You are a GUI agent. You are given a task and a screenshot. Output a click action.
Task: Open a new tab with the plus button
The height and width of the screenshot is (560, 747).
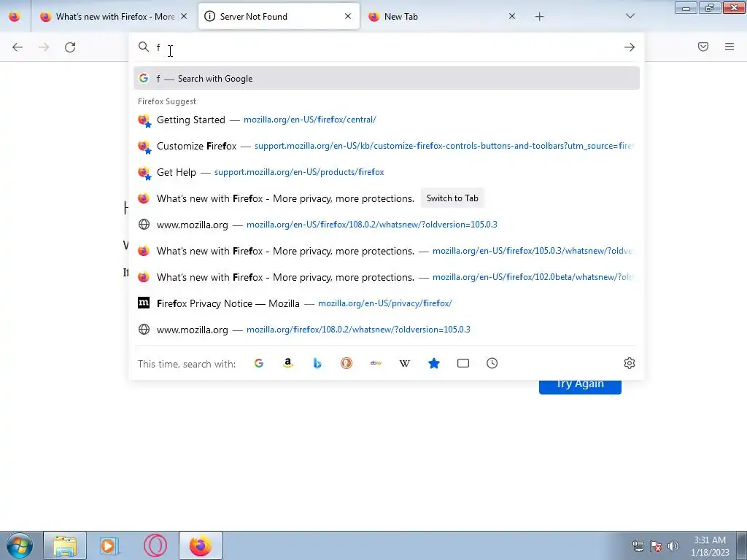click(539, 17)
